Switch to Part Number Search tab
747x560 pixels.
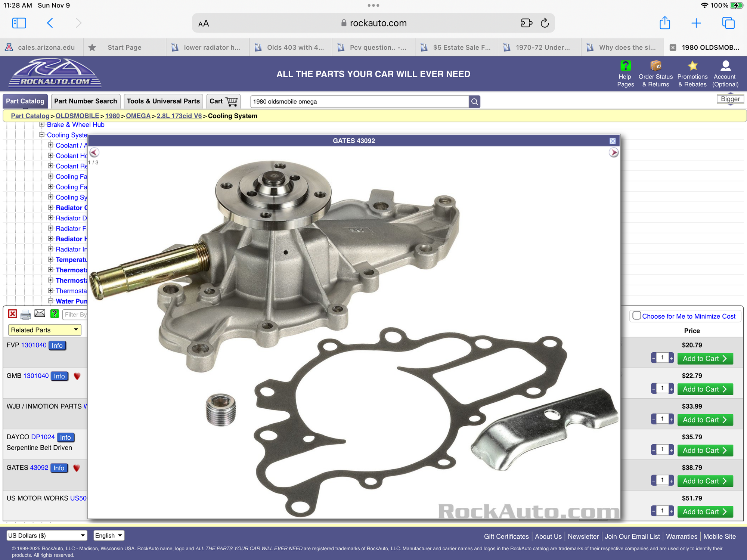86,101
